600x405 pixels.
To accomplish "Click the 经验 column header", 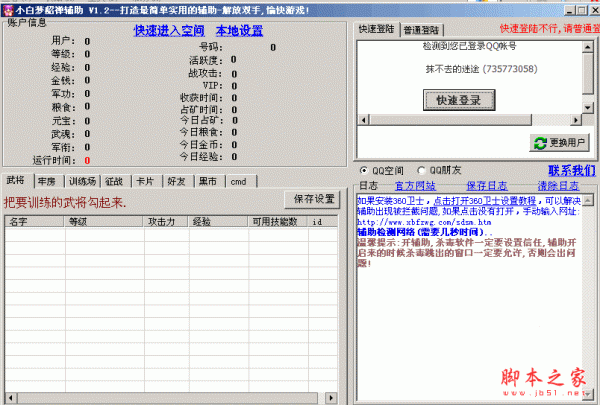I will (x=218, y=222).
